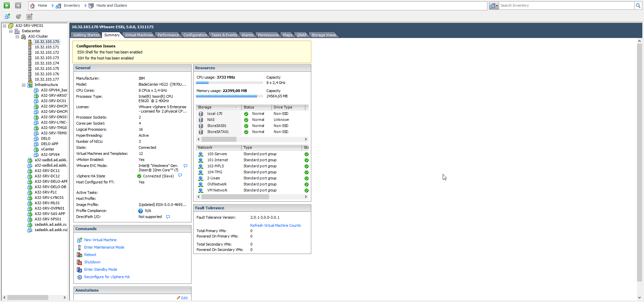Image resolution: width=644 pixels, height=302 pixels.
Task: Select host 10.32.103.174 in the tree
Action: click(x=47, y=63)
